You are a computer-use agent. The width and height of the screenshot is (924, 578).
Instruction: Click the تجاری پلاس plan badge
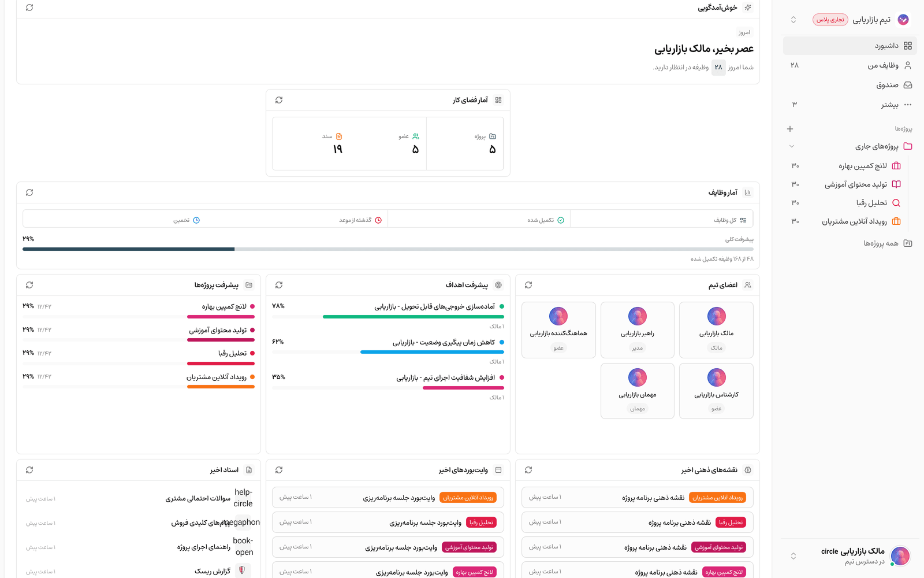[x=830, y=20]
